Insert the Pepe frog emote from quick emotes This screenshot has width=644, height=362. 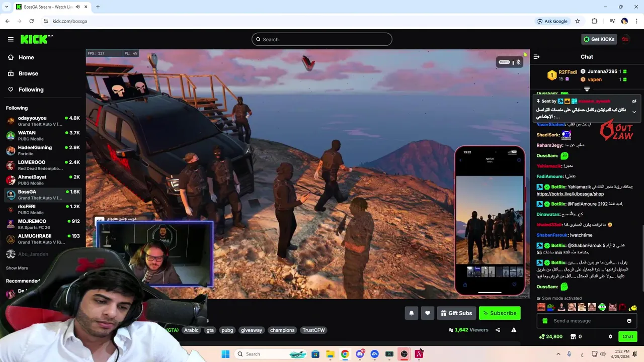tap(551, 307)
